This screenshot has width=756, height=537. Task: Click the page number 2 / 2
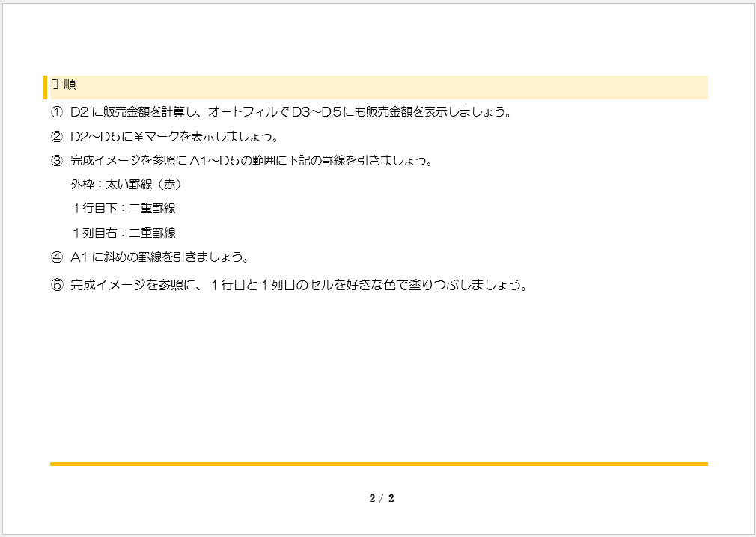[x=382, y=498]
